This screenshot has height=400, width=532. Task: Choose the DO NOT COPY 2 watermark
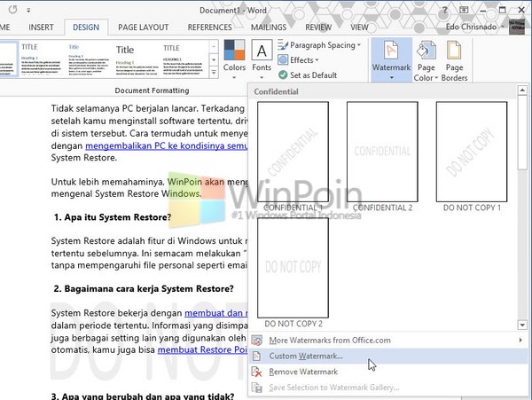click(x=293, y=268)
